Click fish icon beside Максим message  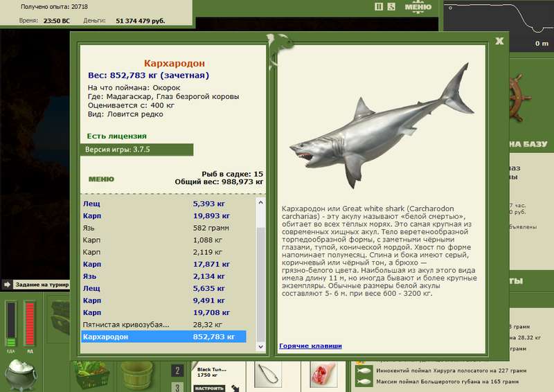click(364, 382)
